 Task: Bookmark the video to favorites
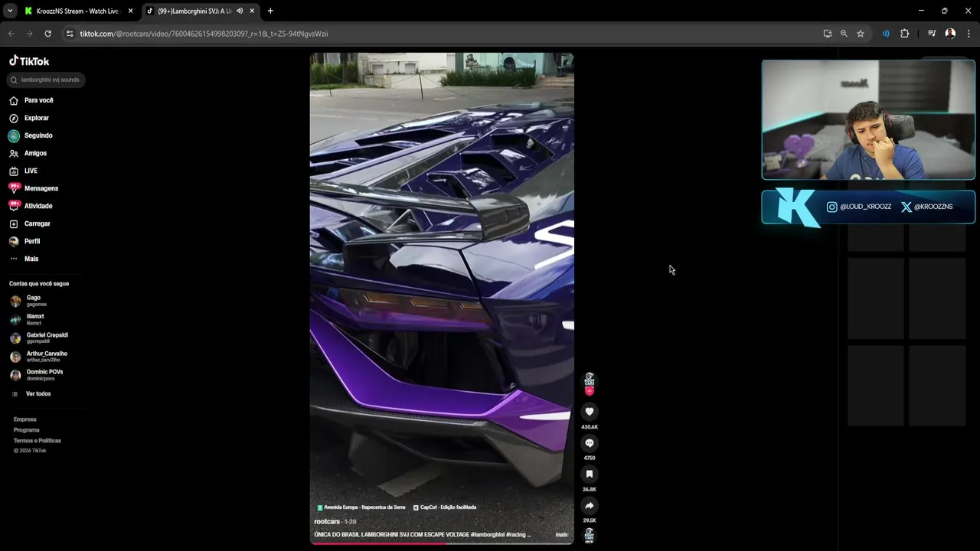coord(590,474)
